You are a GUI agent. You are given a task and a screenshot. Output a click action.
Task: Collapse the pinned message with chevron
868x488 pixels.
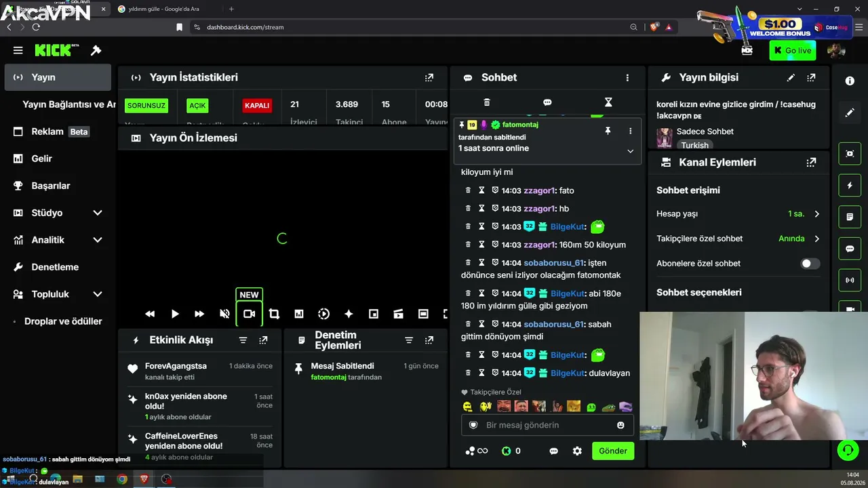[630, 151]
